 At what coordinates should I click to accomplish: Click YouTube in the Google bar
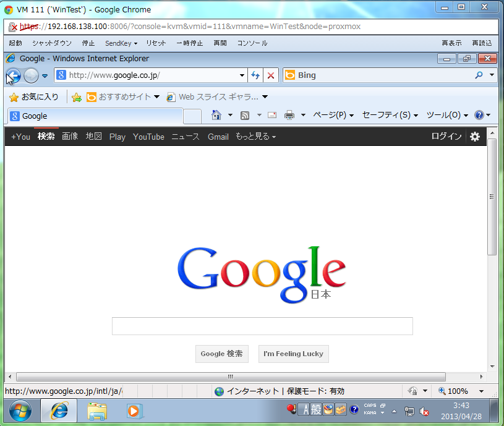click(x=148, y=137)
